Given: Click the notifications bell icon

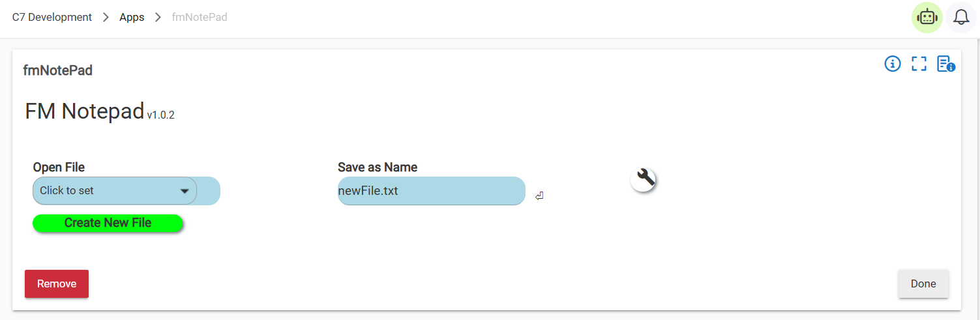Looking at the screenshot, I should point(960,17).
